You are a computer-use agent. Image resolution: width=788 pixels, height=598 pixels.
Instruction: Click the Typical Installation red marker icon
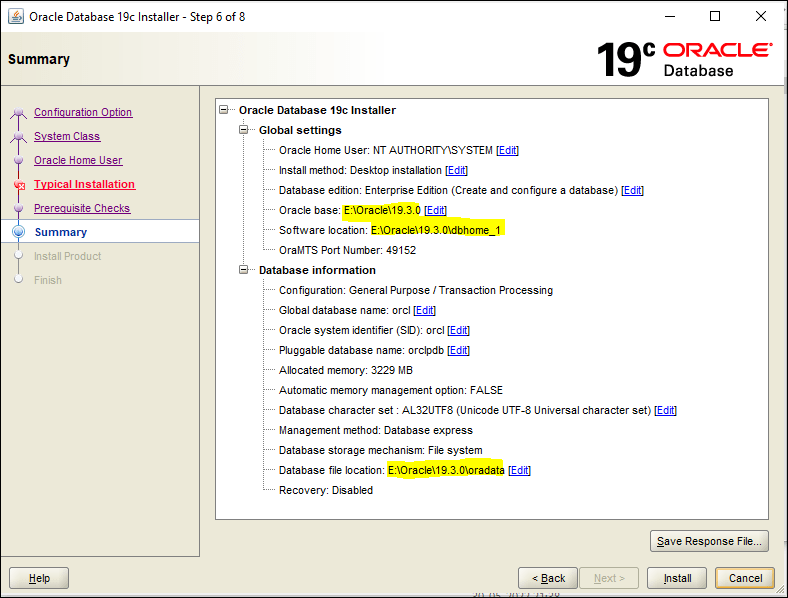pyautogui.click(x=19, y=185)
